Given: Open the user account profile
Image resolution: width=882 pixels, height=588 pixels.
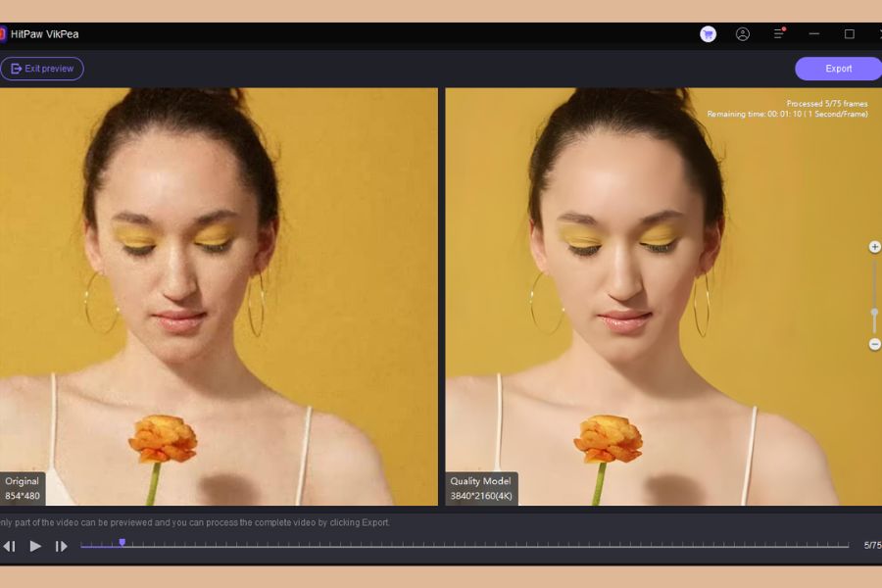Looking at the screenshot, I should [743, 33].
